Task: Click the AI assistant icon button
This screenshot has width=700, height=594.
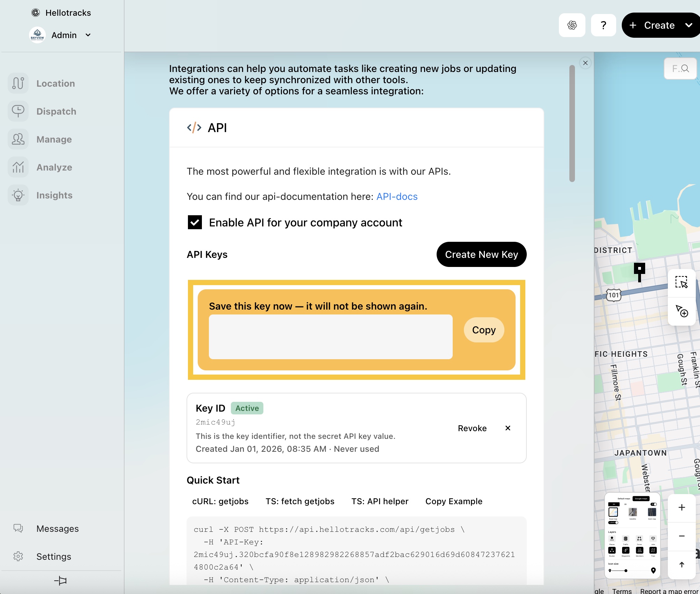Action: (572, 25)
